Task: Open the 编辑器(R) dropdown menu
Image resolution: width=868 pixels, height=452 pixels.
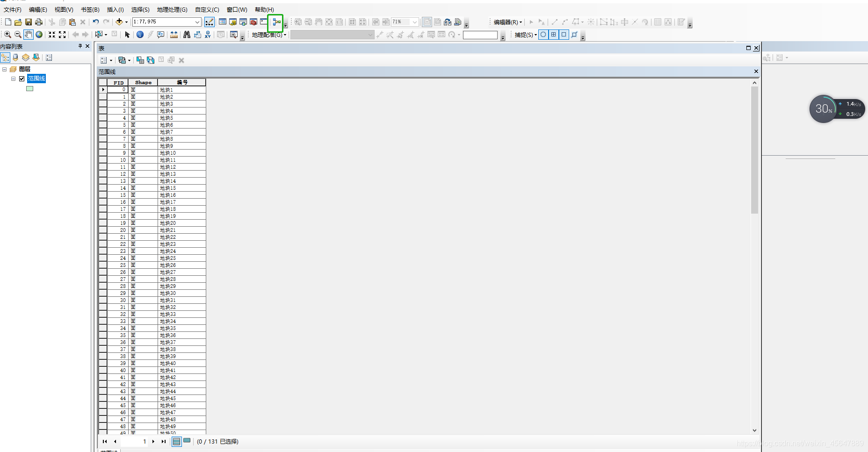Action: 507,22
